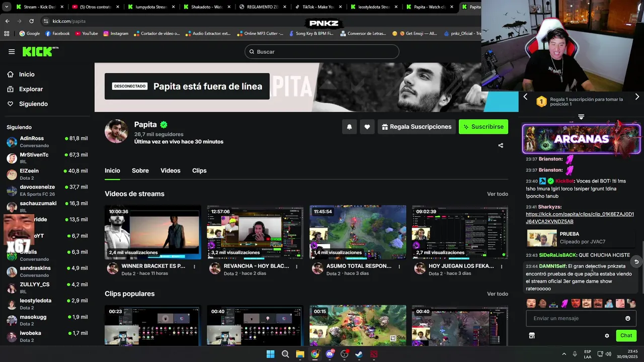Open the browser apps grid icon

pyautogui.click(x=7, y=34)
